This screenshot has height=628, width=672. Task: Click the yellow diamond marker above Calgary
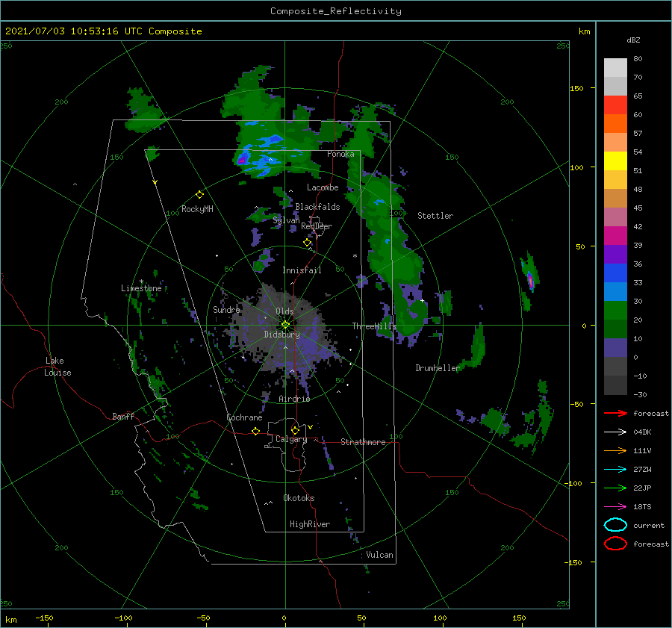295,430
